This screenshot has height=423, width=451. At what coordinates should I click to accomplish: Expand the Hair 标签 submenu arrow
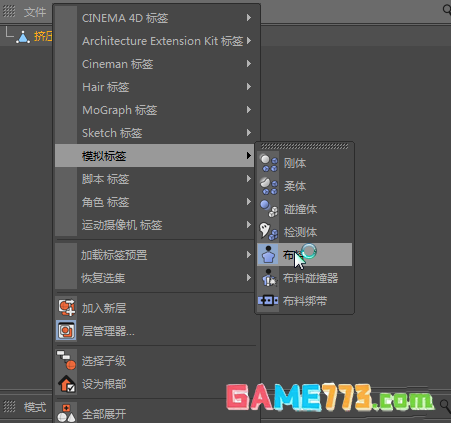(x=249, y=87)
